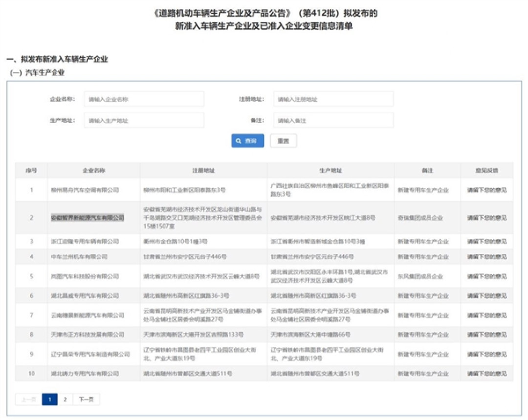The width and height of the screenshot is (528, 420).
Task: Click the row 10 company name 湖北…专用汽车有限公司
Action: pos(85,373)
